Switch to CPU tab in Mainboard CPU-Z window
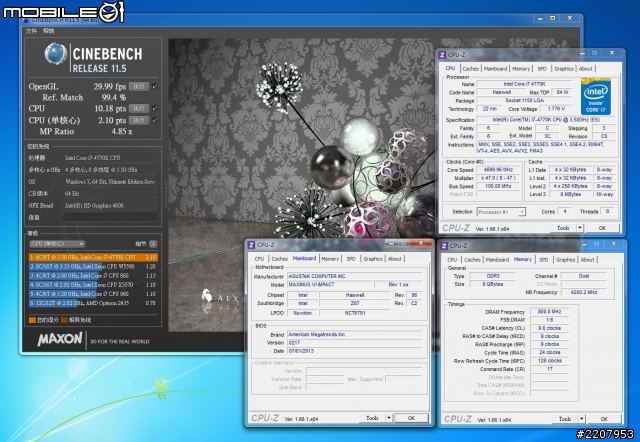The image size is (640, 442). [259, 259]
